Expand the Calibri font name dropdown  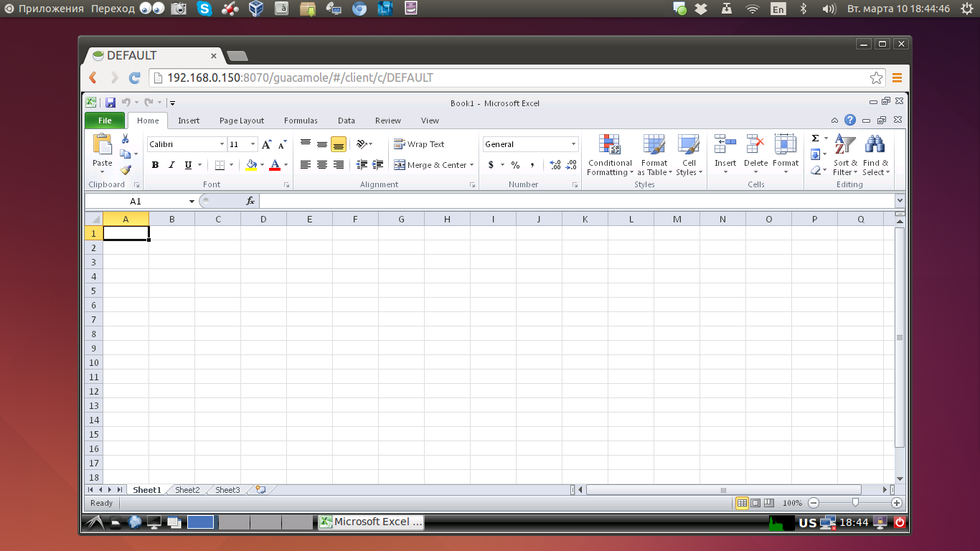(x=222, y=144)
